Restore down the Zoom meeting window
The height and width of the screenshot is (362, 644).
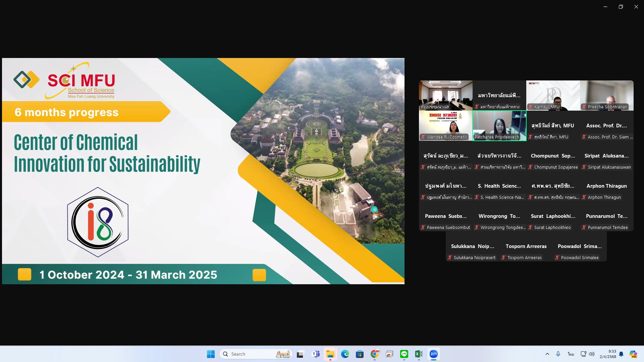pos(621,7)
